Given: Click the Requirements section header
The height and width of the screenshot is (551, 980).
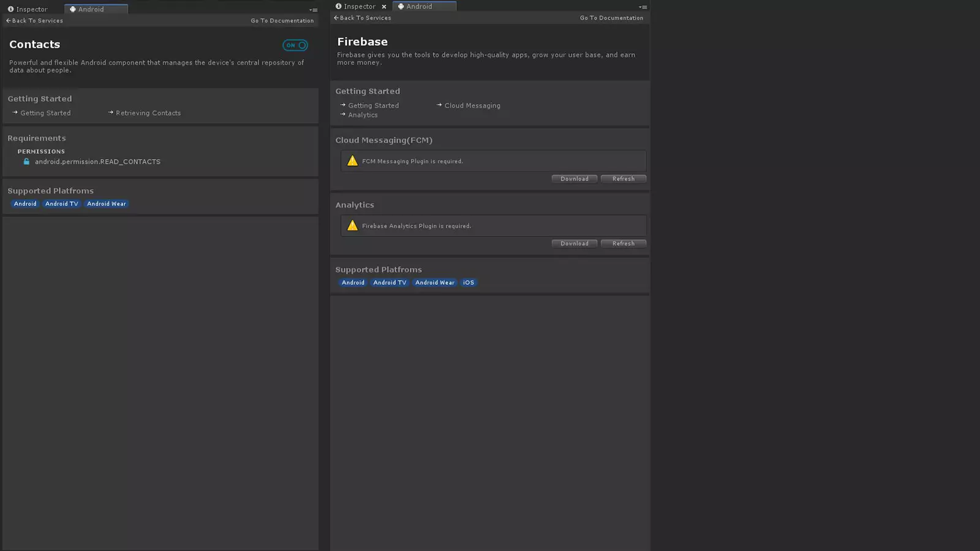Looking at the screenshot, I should point(37,138).
